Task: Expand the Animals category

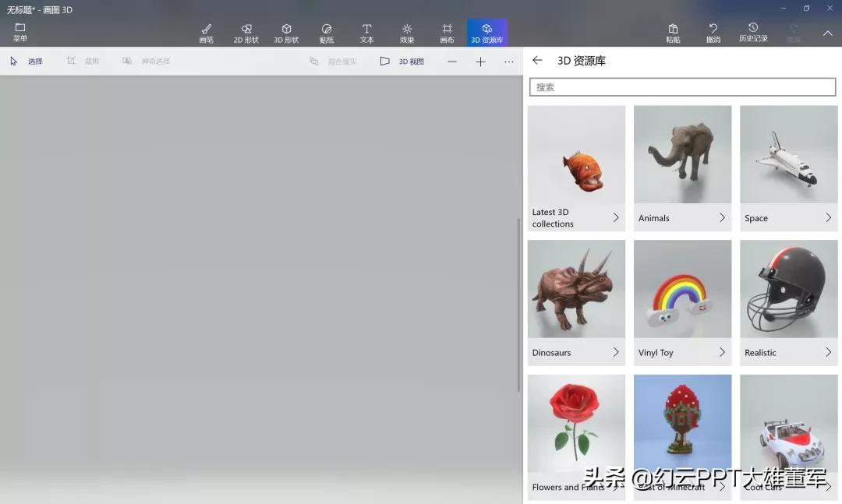Action: pos(682,218)
